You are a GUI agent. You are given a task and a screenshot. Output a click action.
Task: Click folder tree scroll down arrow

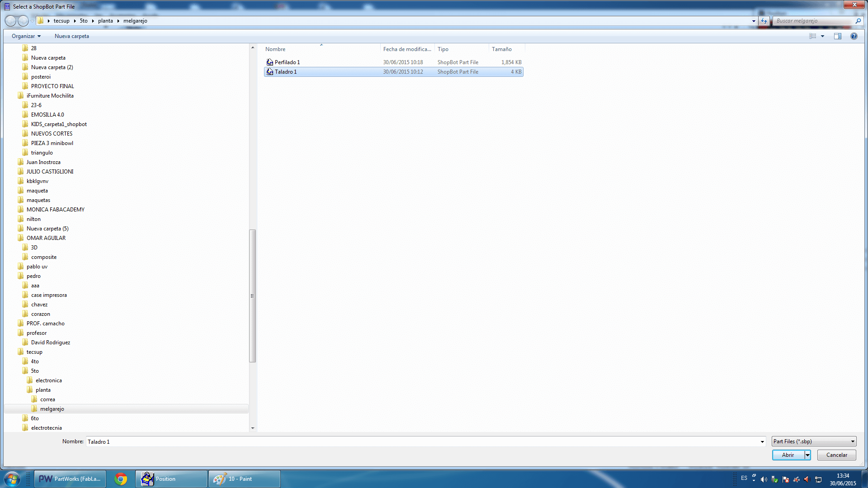253,428
